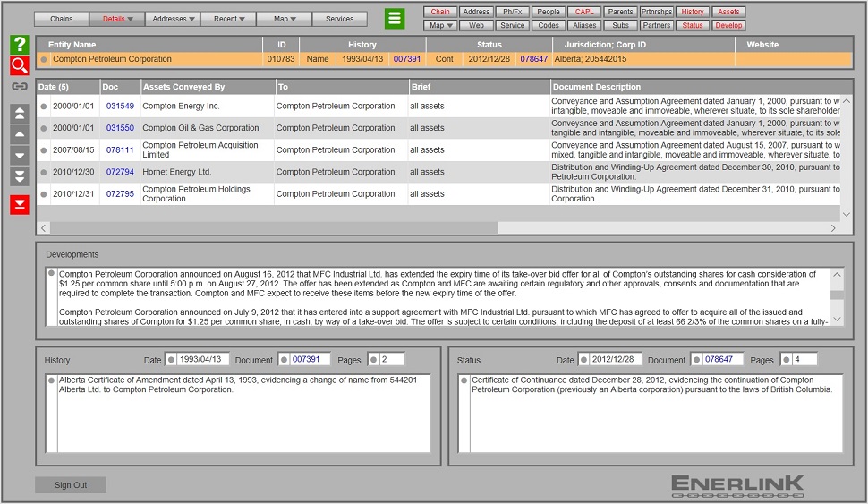Screen dimensions: 868x504
Task: Open the Subs button
Action: [620, 25]
